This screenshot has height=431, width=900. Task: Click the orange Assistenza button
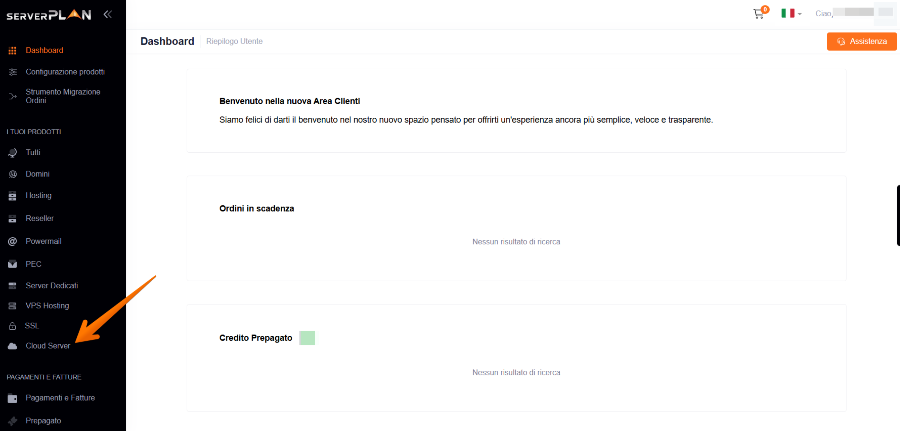(861, 41)
